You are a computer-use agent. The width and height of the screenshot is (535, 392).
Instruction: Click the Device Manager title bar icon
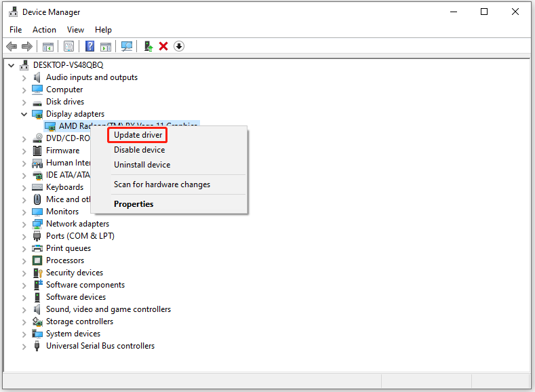pyautogui.click(x=14, y=12)
